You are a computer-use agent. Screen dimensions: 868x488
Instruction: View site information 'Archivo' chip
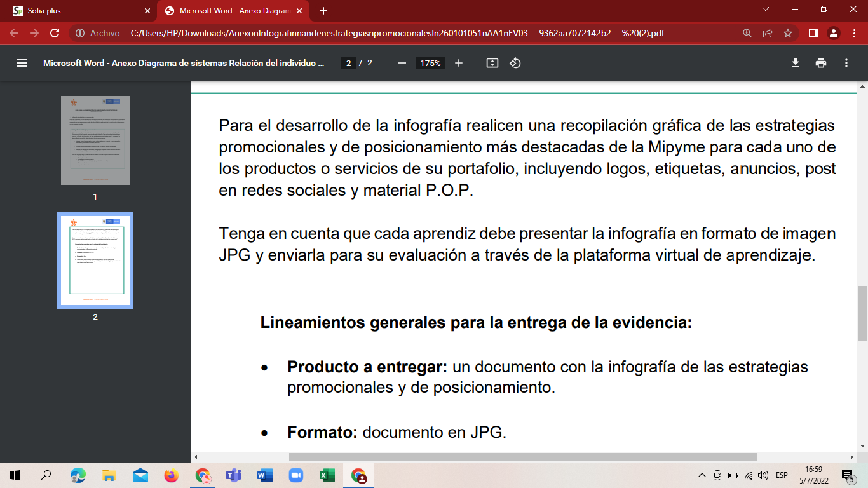98,33
